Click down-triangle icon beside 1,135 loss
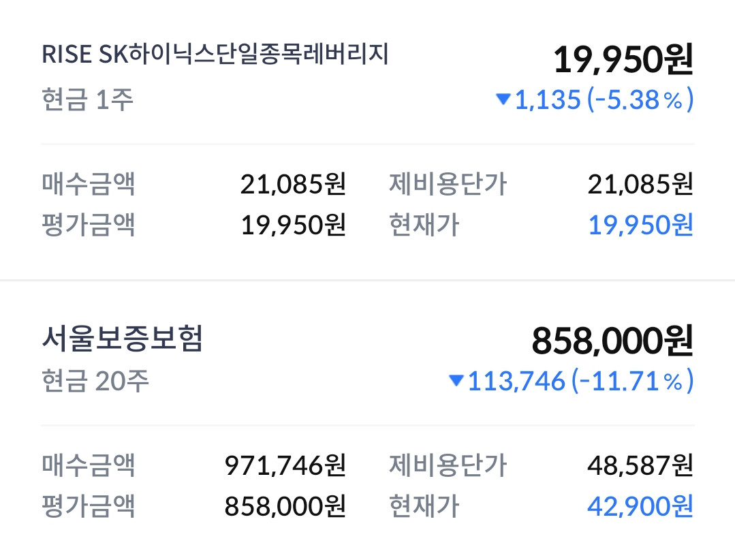The height and width of the screenshot is (560, 735). click(503, 99)
